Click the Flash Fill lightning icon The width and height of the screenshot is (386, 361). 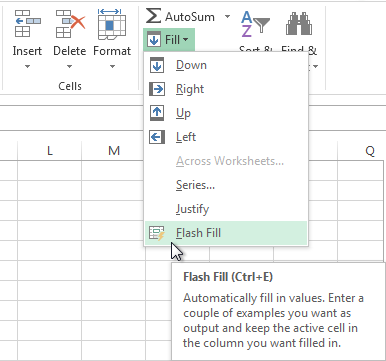(157, 233)
